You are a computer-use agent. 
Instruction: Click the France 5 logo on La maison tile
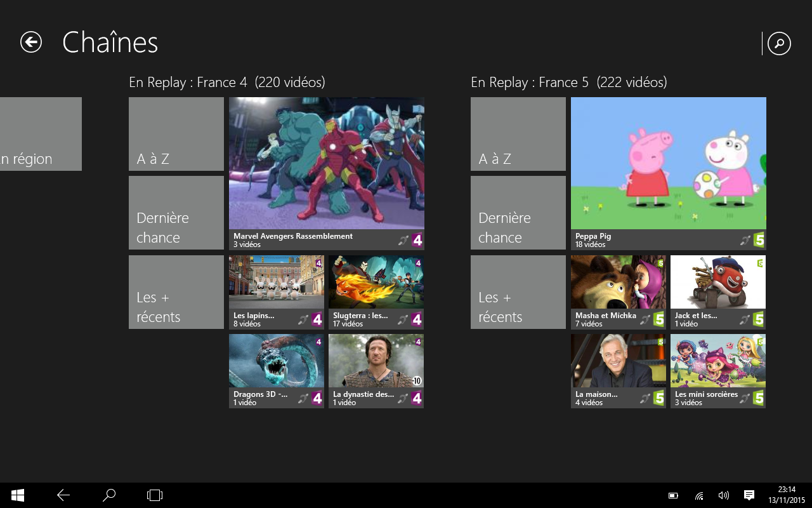(x=659, y=398)
